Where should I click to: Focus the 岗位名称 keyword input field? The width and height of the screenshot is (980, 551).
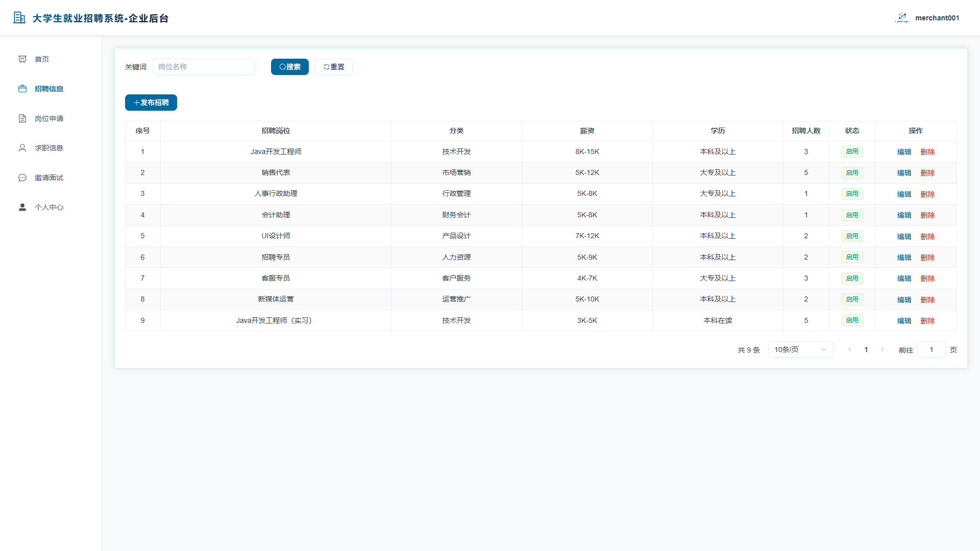pyautogui.click(x=204, y=67)
